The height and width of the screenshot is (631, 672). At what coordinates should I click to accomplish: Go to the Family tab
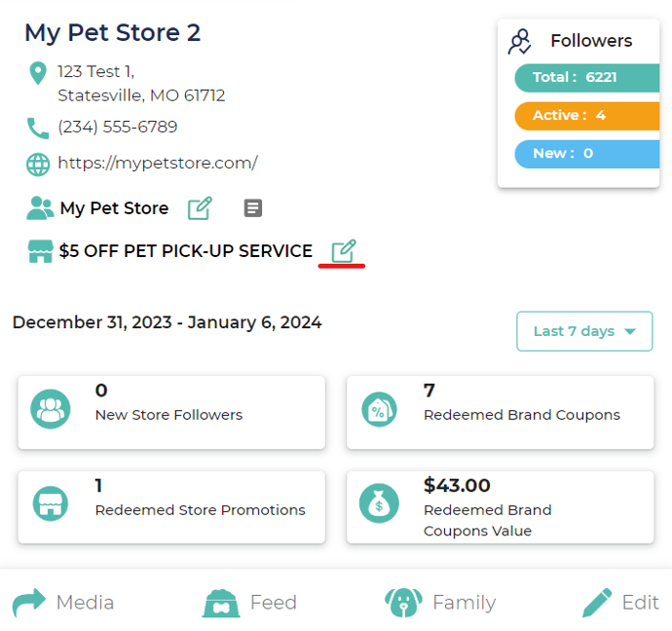tap(440, 603)
